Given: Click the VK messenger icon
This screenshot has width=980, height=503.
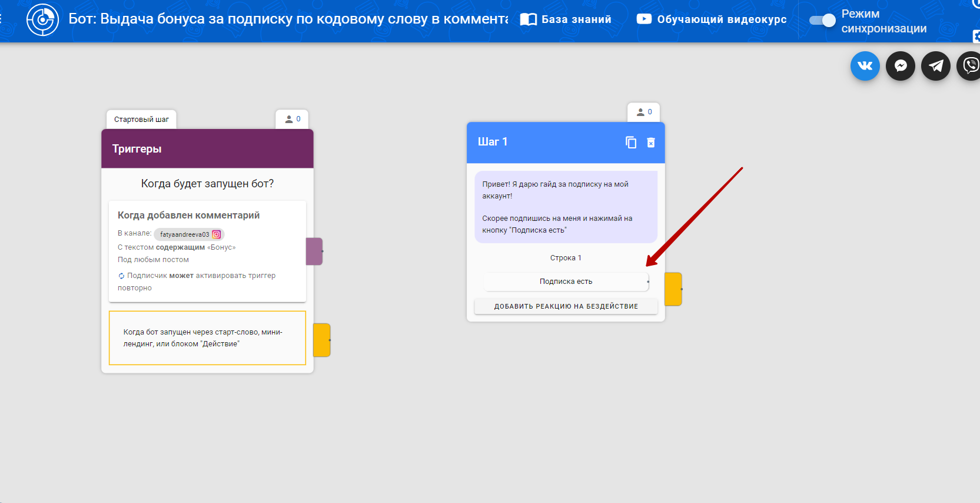Looking at the screenshot, I should 865,66.
